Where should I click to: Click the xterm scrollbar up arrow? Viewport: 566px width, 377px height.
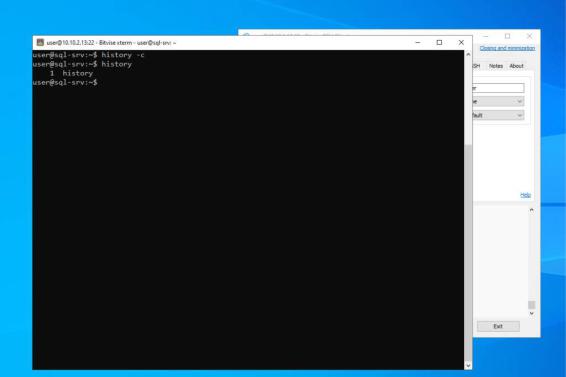[468, 55]
